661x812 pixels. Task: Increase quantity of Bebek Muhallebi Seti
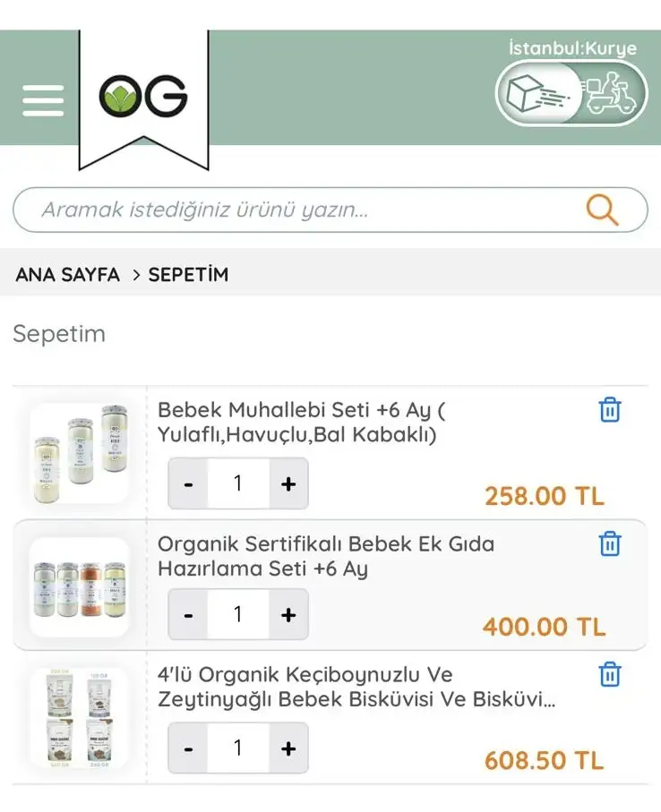tap(288, 484)
